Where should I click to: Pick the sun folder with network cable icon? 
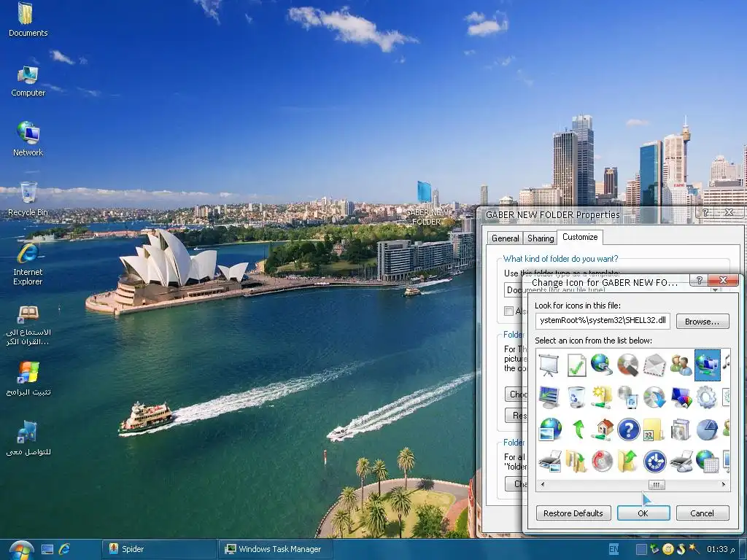click(x=602, y=397)
